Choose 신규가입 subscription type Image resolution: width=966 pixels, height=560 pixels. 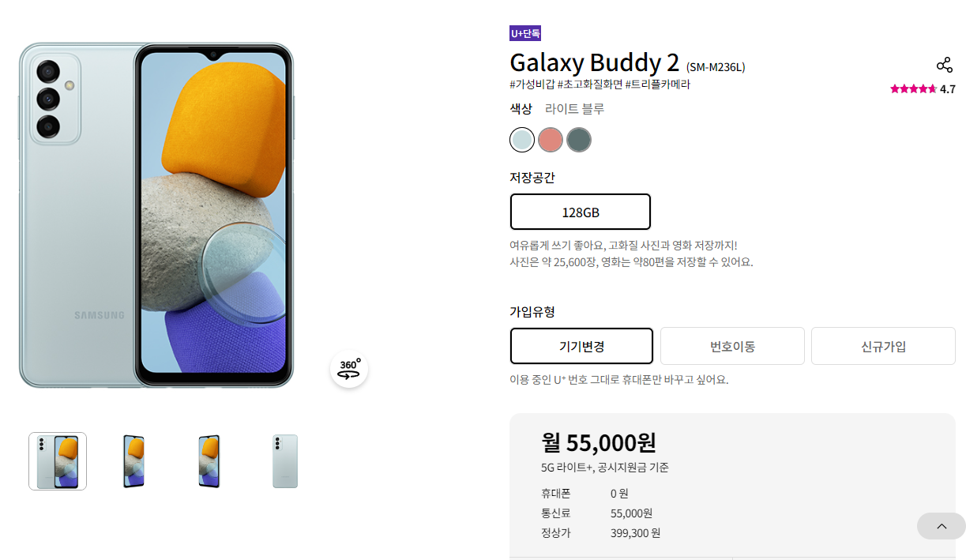click(x=883, y=346)
